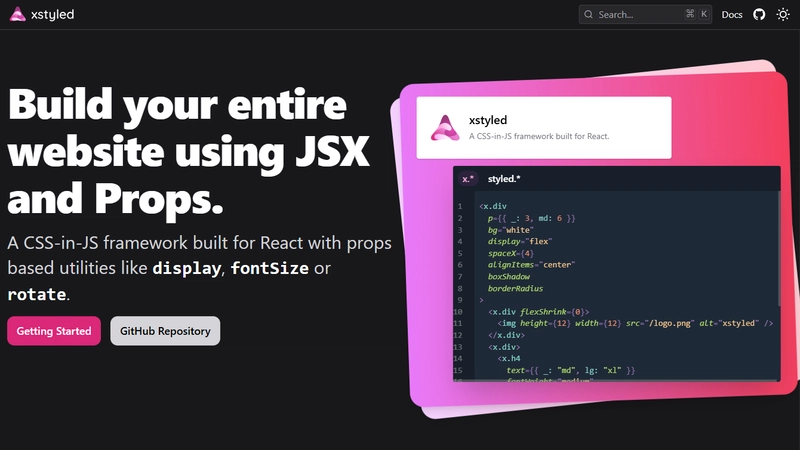Focus the Search input field

click(645, 14)
